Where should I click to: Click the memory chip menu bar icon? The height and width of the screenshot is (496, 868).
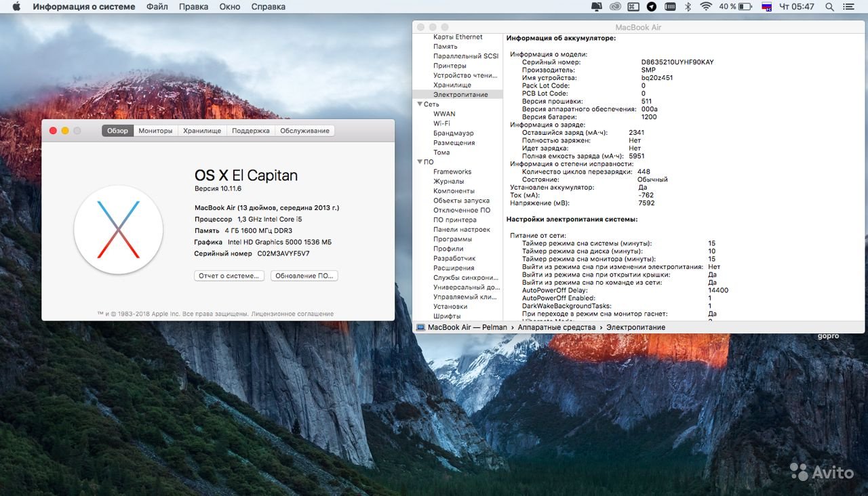click(670, 7)
